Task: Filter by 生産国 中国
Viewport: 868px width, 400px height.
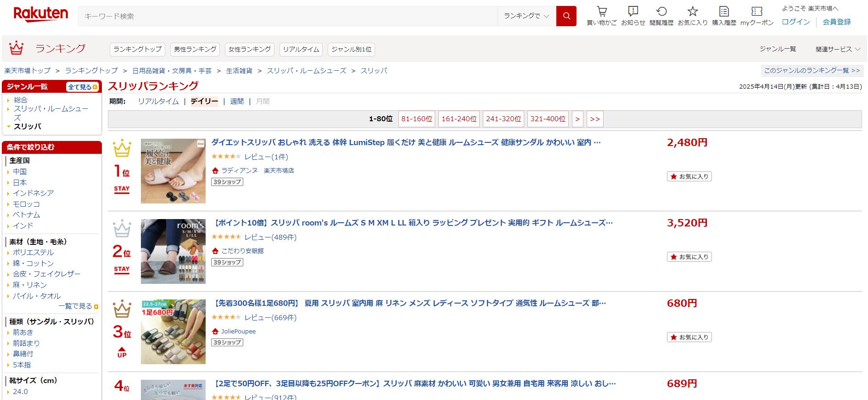Action: click(x=20, y=172)
